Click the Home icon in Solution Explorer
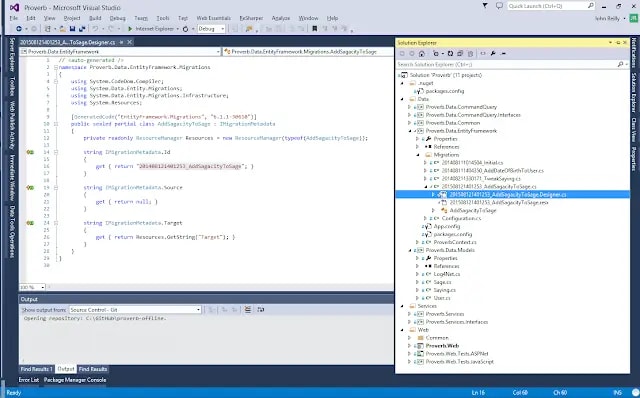The image size is (640, 398). (422, 53)
